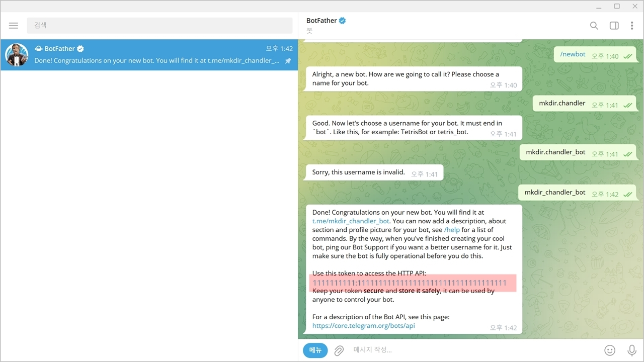Screen dimensions: 644x362
Task: Click read checkmarks on /newbot message
Action: pos(627,56)
